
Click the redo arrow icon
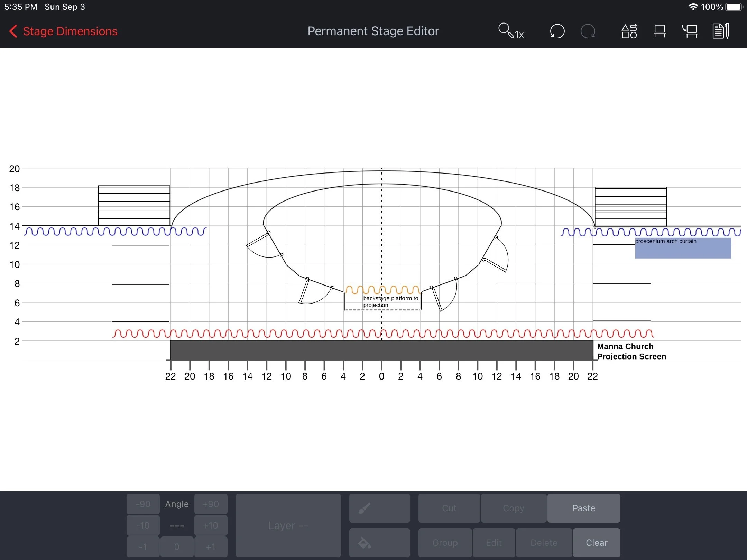click(x=588, y=31)
